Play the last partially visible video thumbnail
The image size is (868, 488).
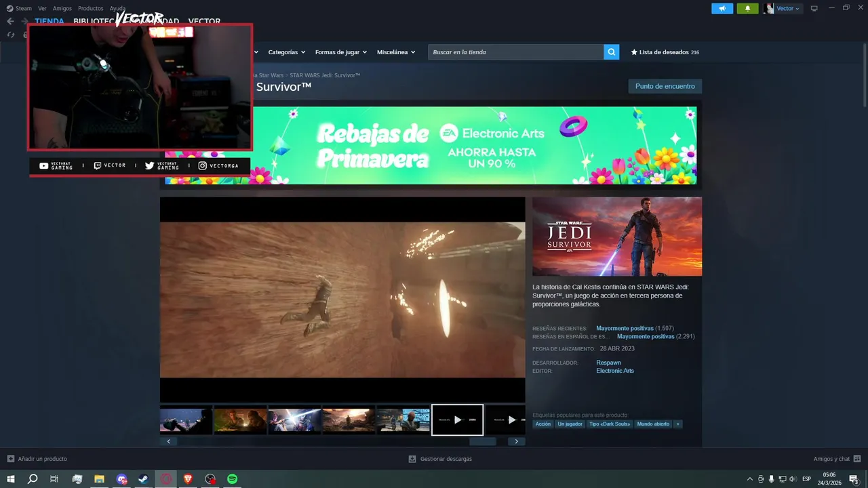point(506,420)
